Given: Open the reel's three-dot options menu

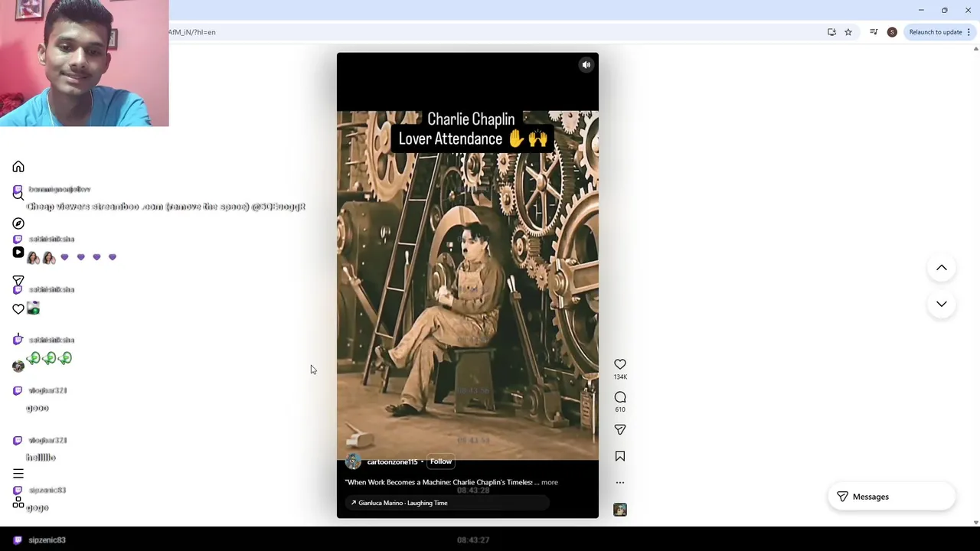Looking at the screenshot, I should 620,483.
